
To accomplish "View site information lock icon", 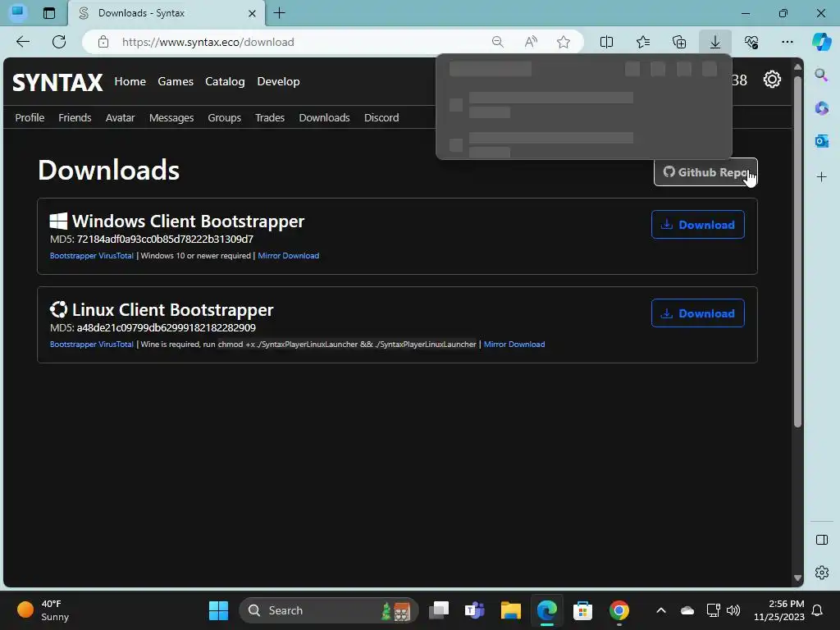I will coord(103,42).
